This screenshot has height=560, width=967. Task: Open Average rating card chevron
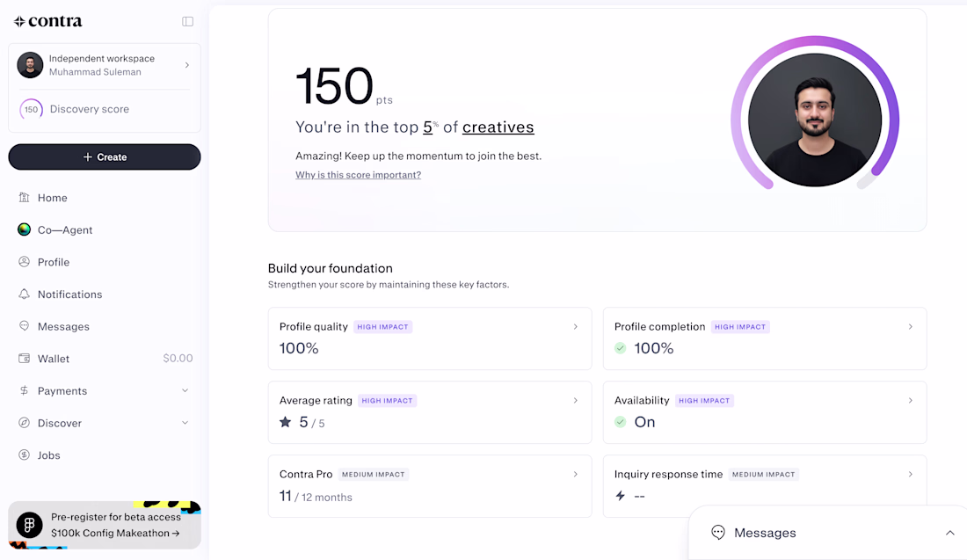(x=576, y=400)
